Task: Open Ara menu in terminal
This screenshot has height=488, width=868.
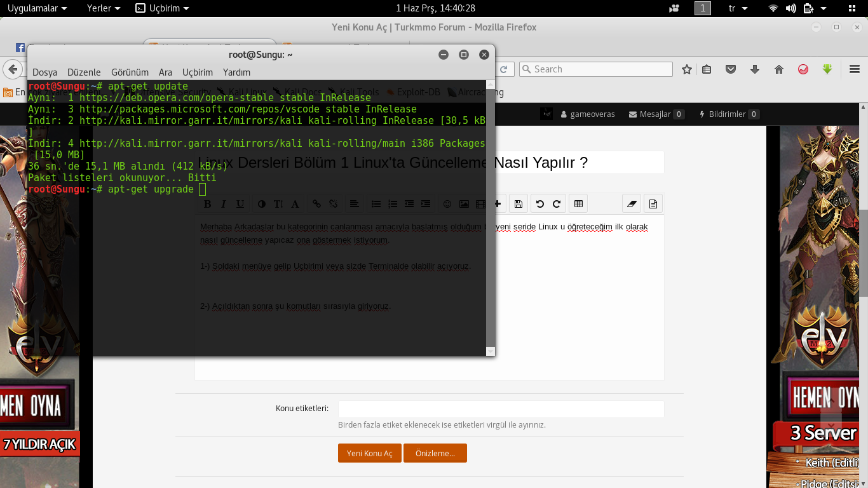Action: click(165, 72)
